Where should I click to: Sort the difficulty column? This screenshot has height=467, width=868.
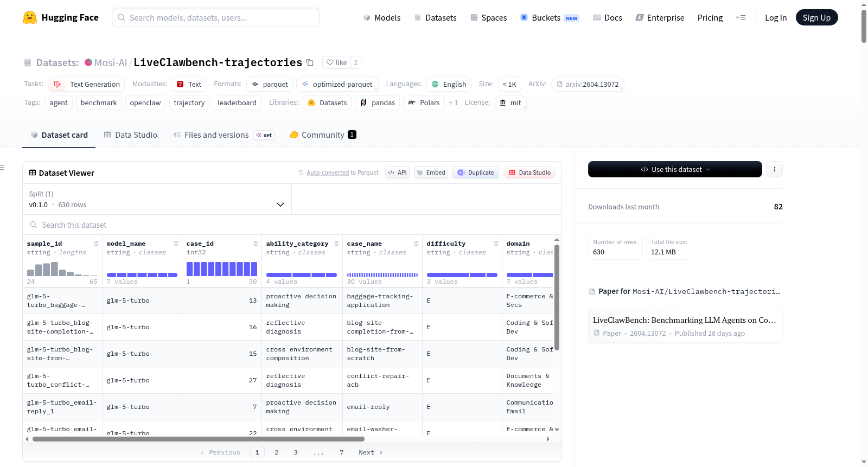tap(496, 244)
